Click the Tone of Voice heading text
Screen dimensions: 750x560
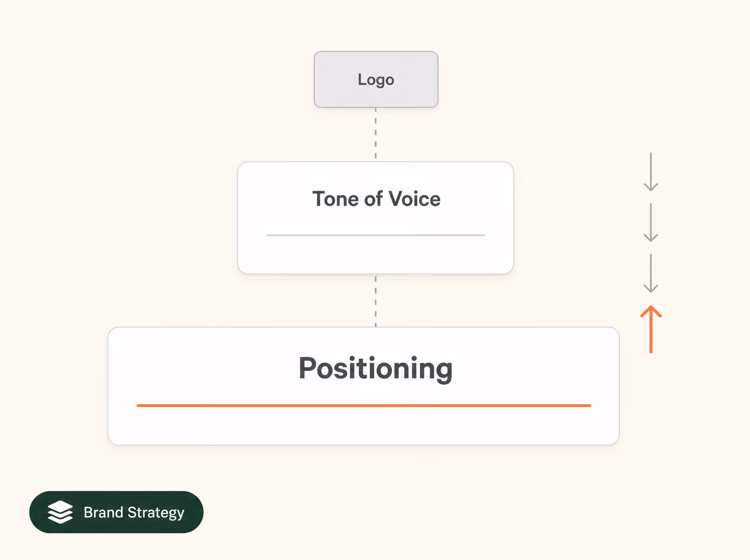376,199
